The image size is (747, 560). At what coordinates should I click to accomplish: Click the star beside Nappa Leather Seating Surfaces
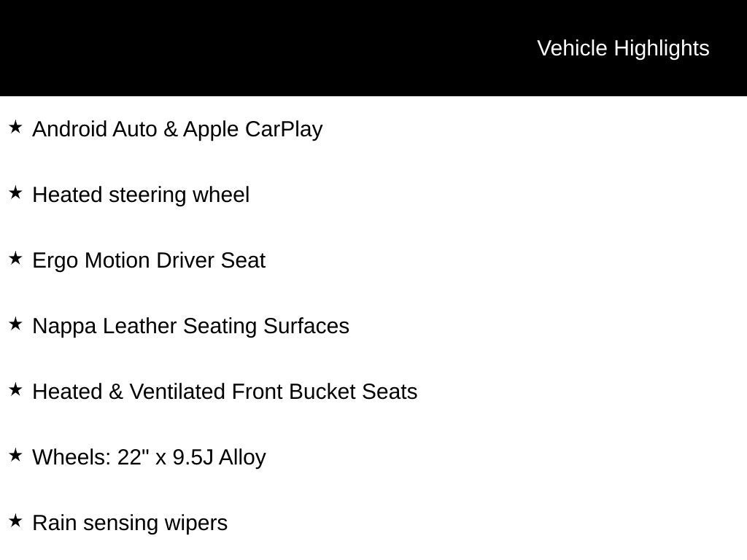(x=15, y=324)
